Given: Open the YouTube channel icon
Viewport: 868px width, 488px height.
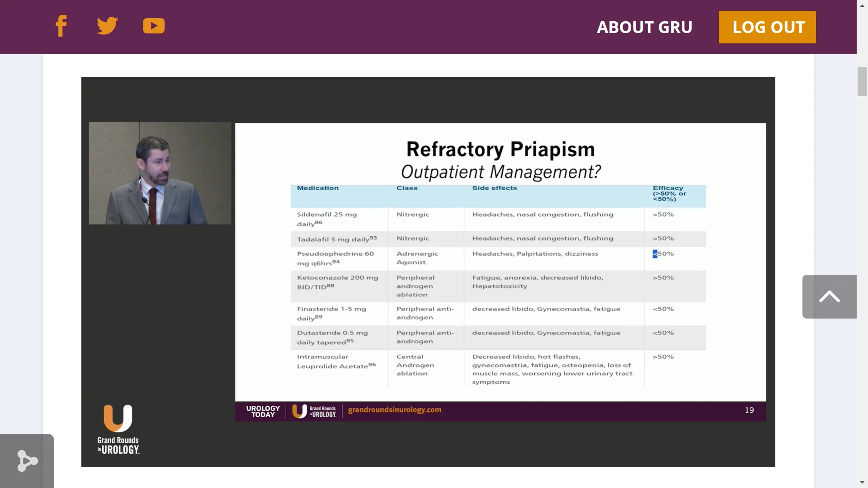Looking at the screenshot, I should point(154,26).
